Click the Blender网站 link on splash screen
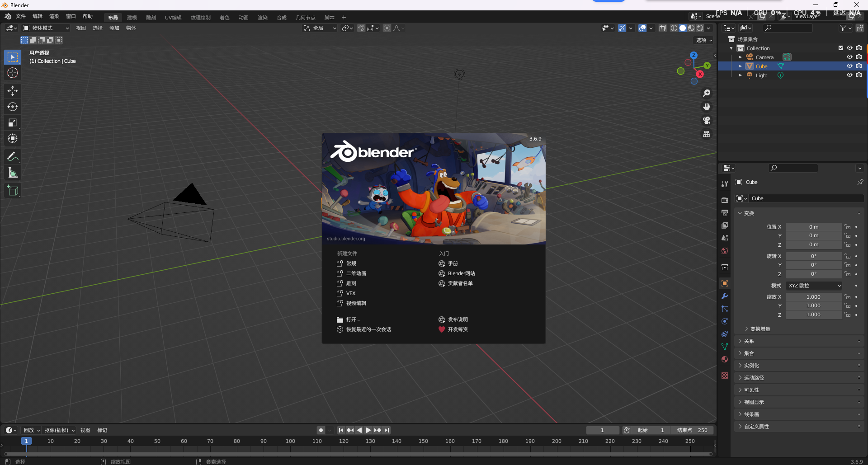 pyautogui.click(x=462, y=273)
